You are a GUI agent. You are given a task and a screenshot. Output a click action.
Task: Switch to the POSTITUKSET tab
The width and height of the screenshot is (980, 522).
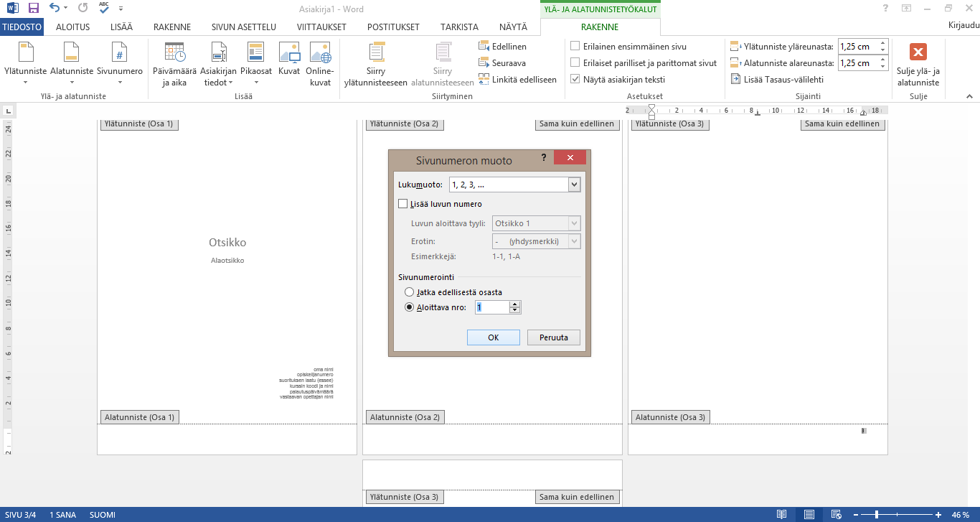pyautogui.click(x=393, y=27)
